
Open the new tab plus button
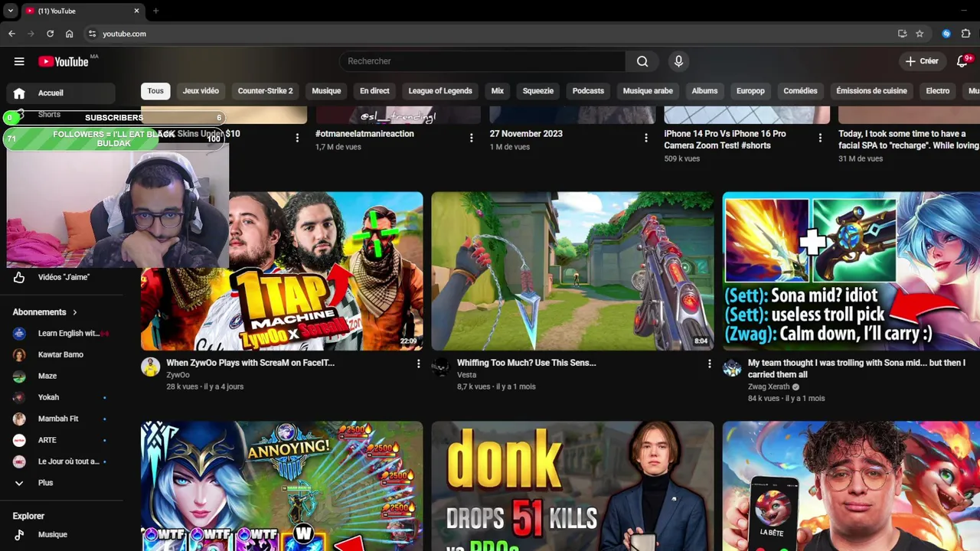click(x=155, y=11)
